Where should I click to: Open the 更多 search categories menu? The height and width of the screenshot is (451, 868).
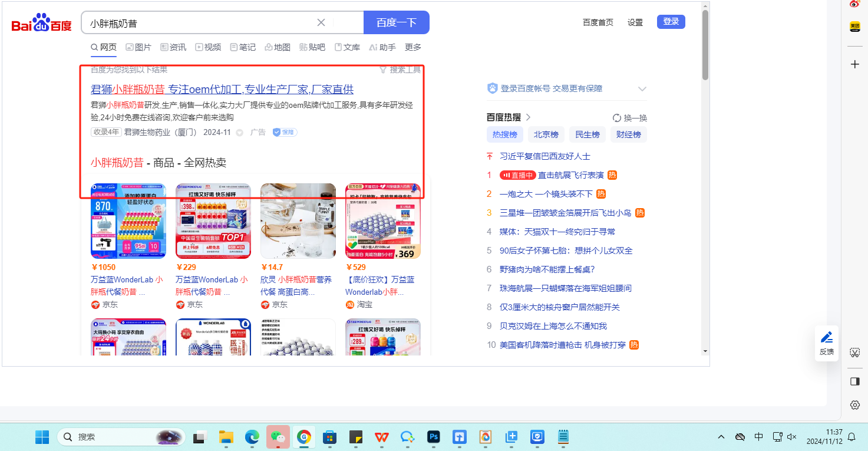pyautogui.click(x=413, y=47)
